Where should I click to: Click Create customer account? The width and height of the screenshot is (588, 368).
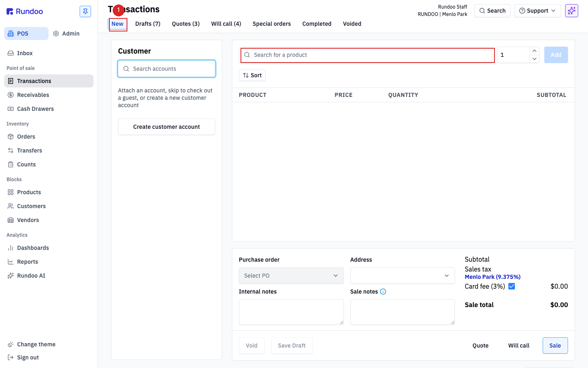[x=167, y=127]
